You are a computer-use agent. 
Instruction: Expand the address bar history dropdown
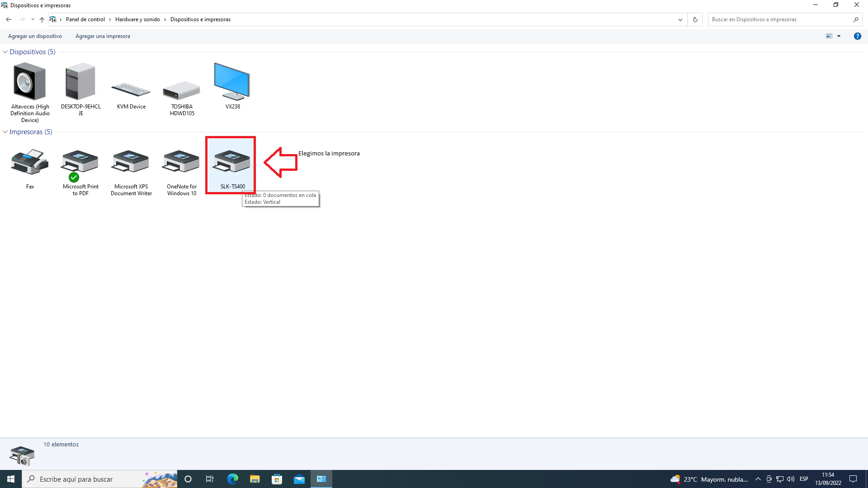(x=680, y=19)
